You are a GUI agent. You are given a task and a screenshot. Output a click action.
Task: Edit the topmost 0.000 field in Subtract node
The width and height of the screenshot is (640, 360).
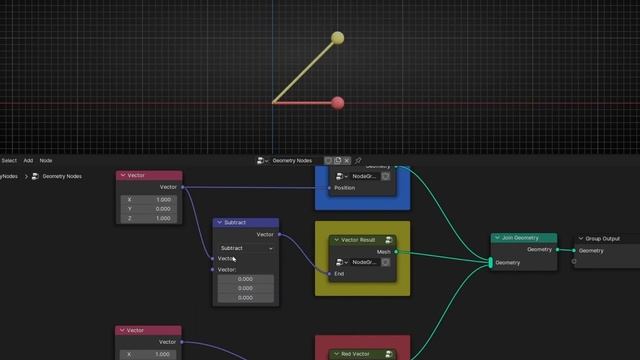click(246, 279)
